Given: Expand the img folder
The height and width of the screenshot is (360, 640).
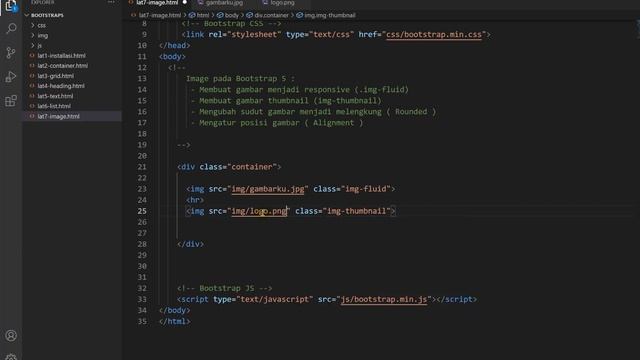Looking at the screenshot, I should tap(42, 36).
